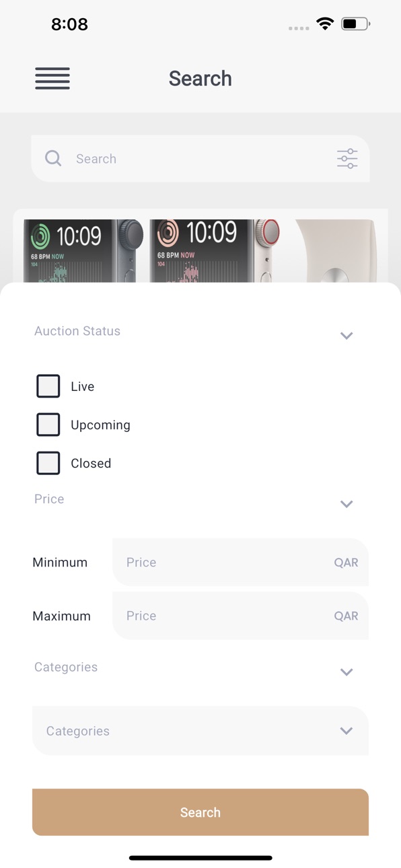The image size is (401, 868).
Task: Check the Live auction status box
Action: 48,386
